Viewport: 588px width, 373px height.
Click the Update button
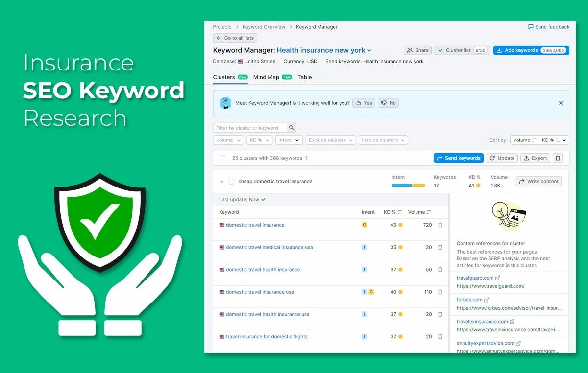[x=502, y=158]
